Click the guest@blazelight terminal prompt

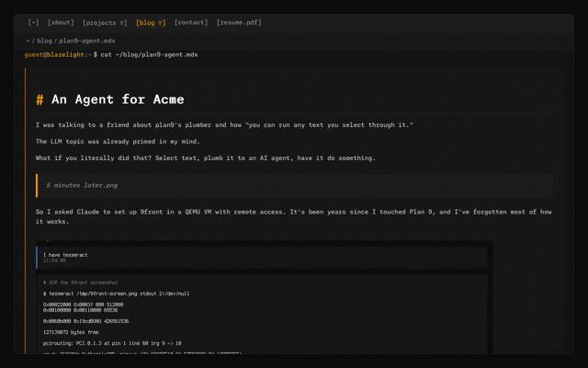pos(59,55)
